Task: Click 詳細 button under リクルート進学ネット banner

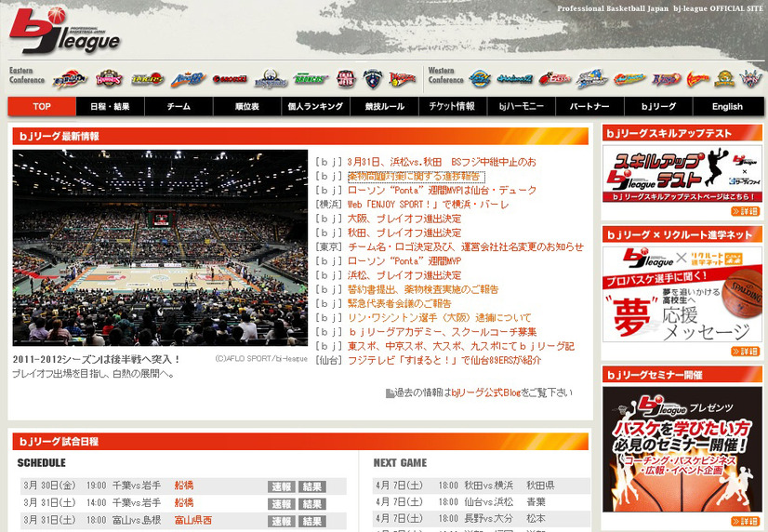Action: tap(745, 352)
